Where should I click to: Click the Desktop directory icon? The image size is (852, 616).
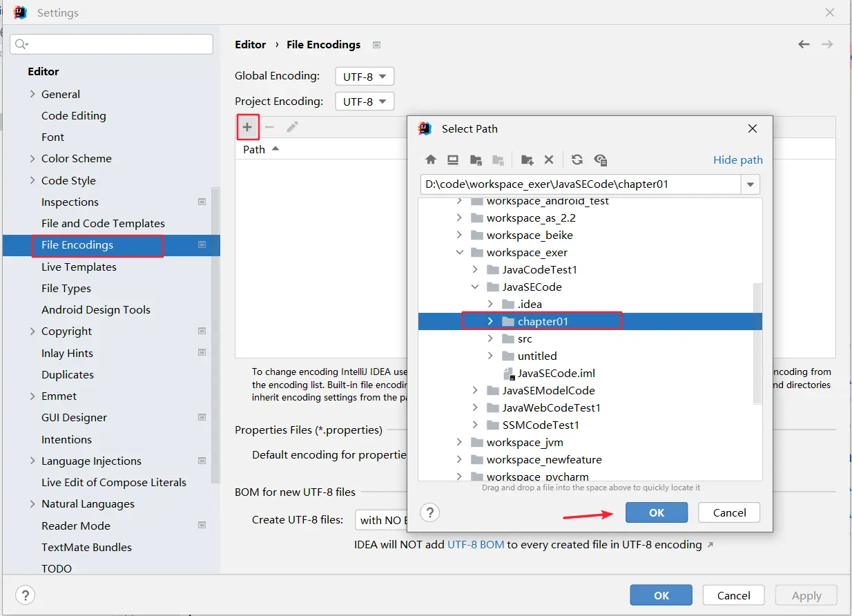click(453, 160)
